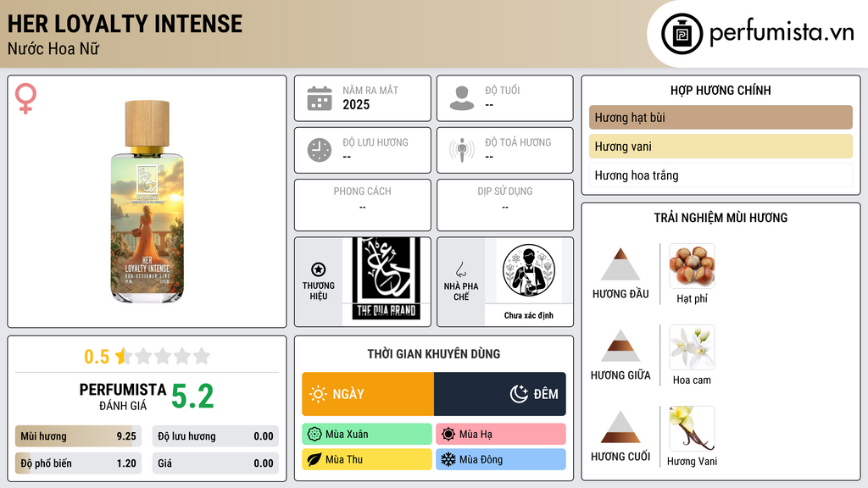The height and width of the screenshot is (488, 868).
Task: Click the green 5.2 Perfumista rating
Action: tap(192, 396)
